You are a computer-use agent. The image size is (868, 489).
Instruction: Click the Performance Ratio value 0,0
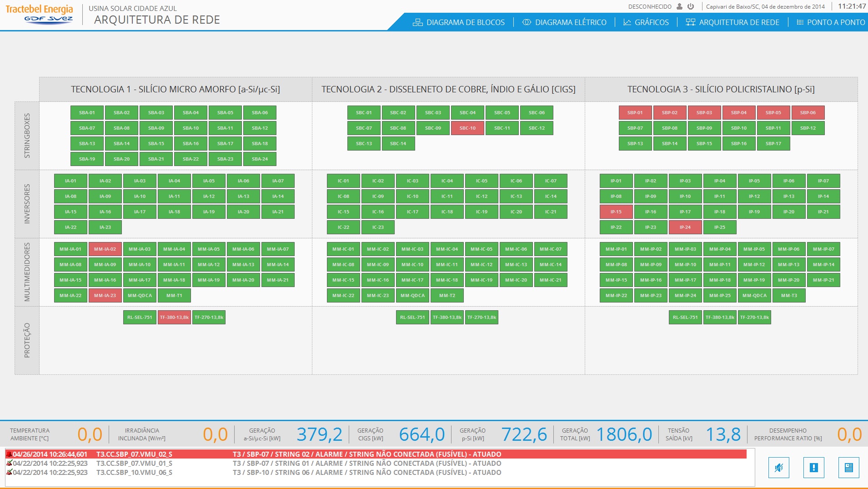coord(849,434)
